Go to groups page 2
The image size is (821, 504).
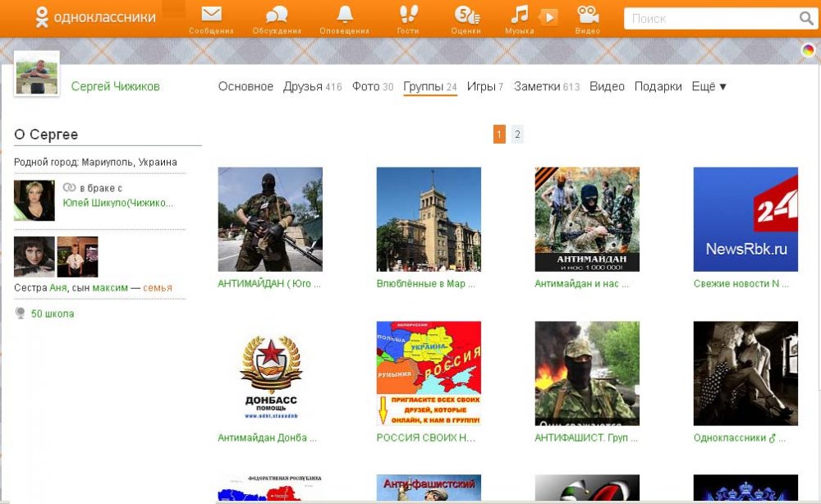(x=517, y=135)
